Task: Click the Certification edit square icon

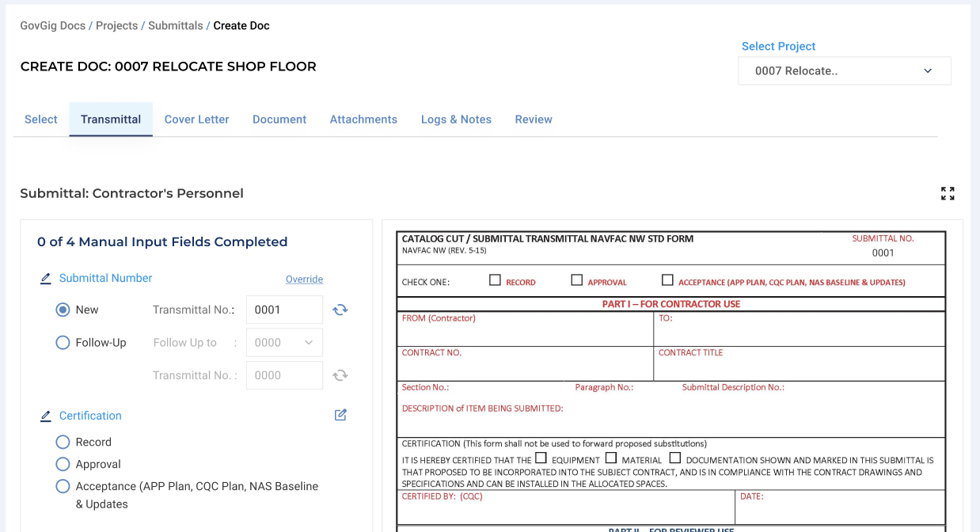Action: (340, 415)
